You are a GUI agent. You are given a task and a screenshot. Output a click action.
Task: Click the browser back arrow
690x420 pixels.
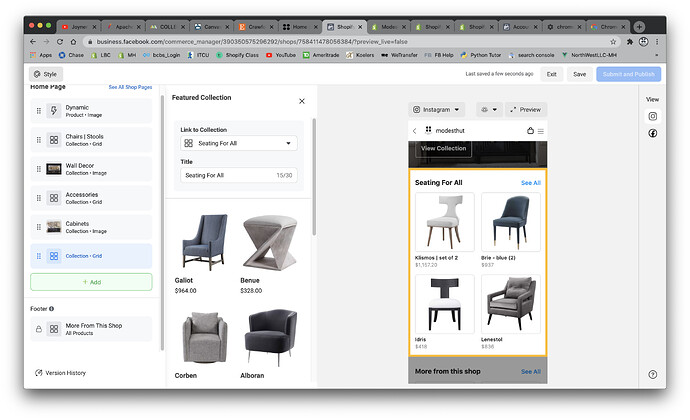coord(33,41)
